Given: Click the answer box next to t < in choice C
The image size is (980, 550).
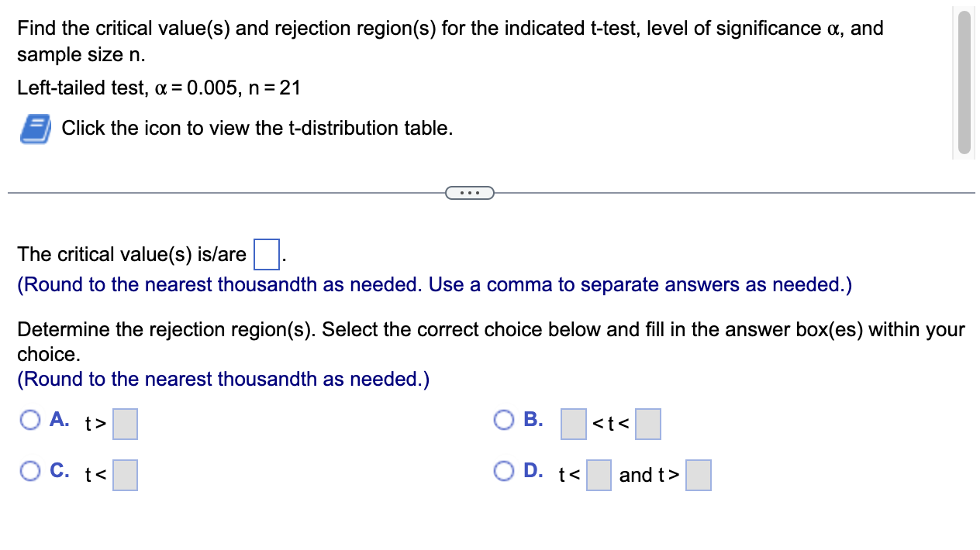Looking at the screenshot, I should [125, 475].
